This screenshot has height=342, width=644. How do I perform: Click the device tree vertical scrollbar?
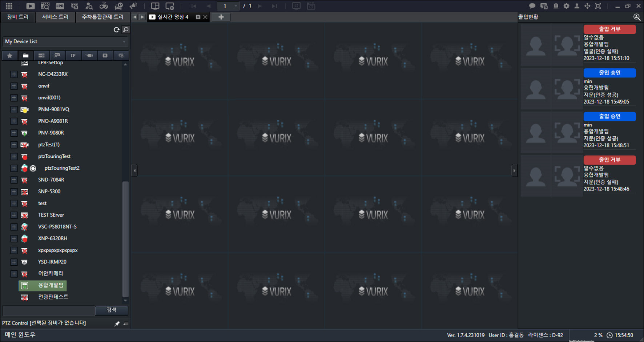tap(125, 239)
